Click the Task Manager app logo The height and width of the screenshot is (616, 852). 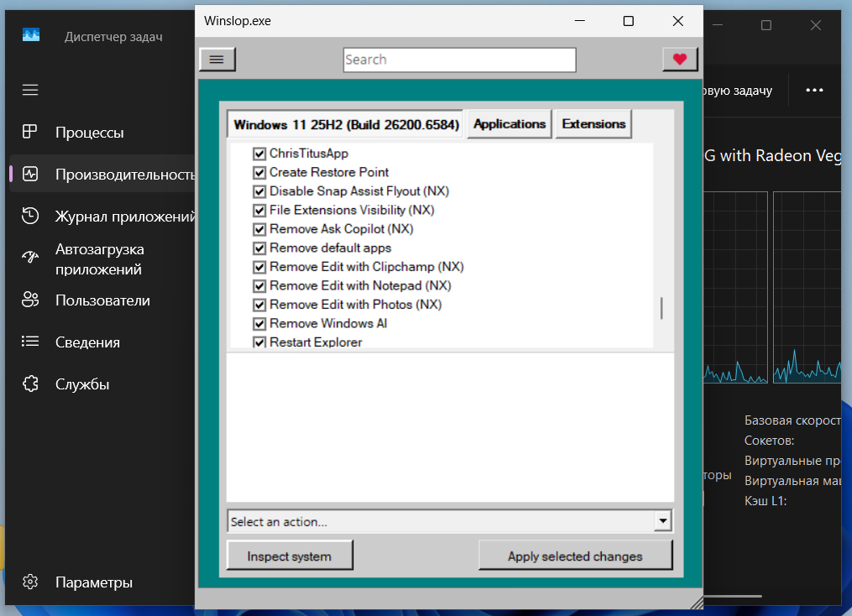31,35
